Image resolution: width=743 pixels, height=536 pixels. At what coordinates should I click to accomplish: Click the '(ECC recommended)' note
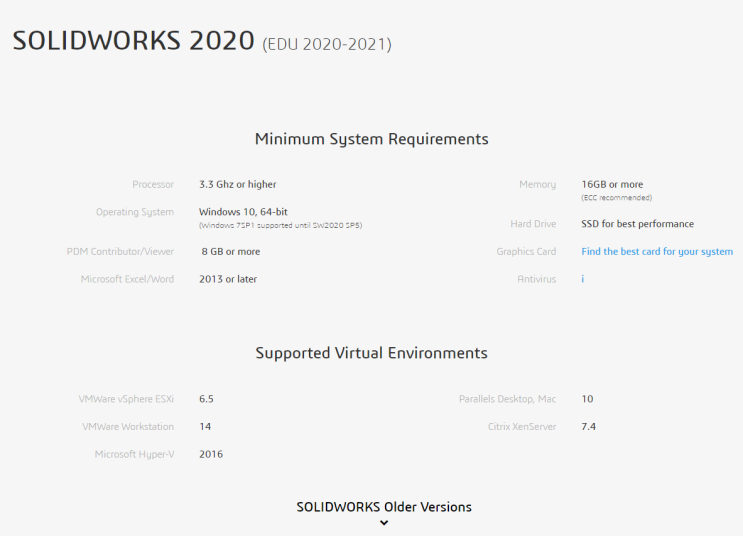616,198
